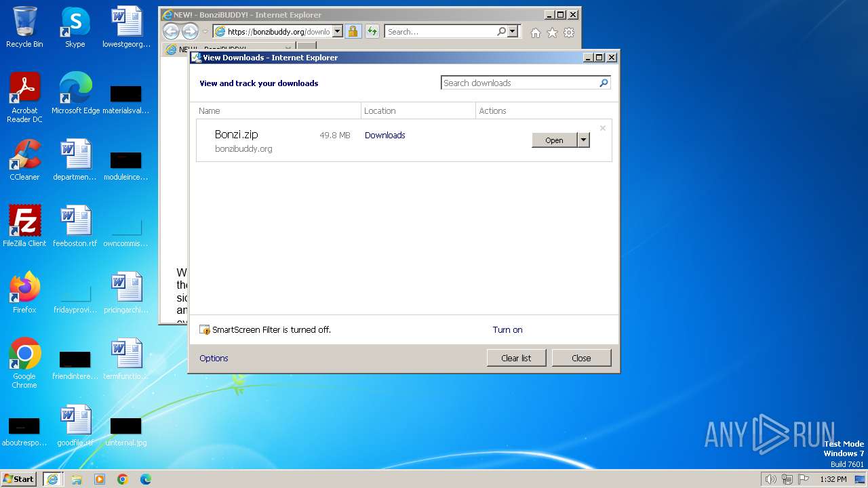Image resolution: width=868 pixels, height=488 pixels.
Task: Select the moduleince desktop file
Action: (x=126, y=164)
